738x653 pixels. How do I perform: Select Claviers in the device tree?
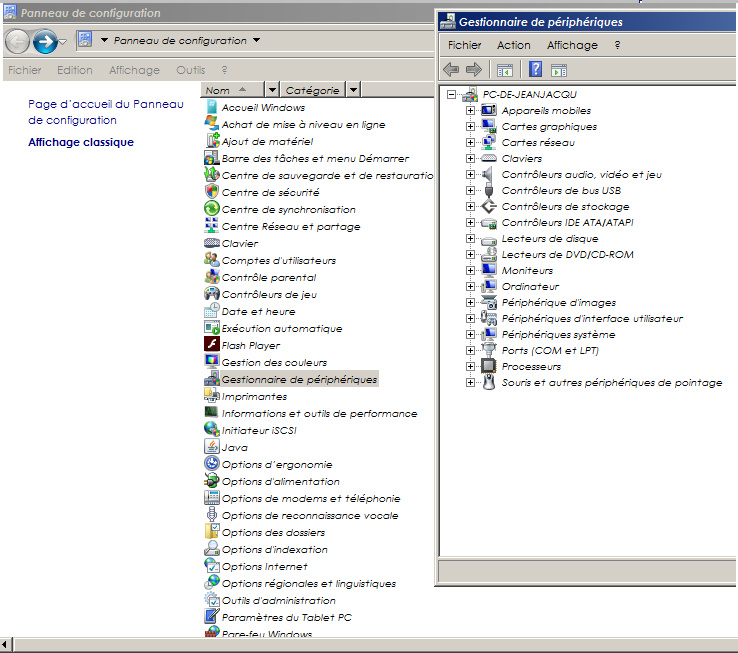(521, 159)
